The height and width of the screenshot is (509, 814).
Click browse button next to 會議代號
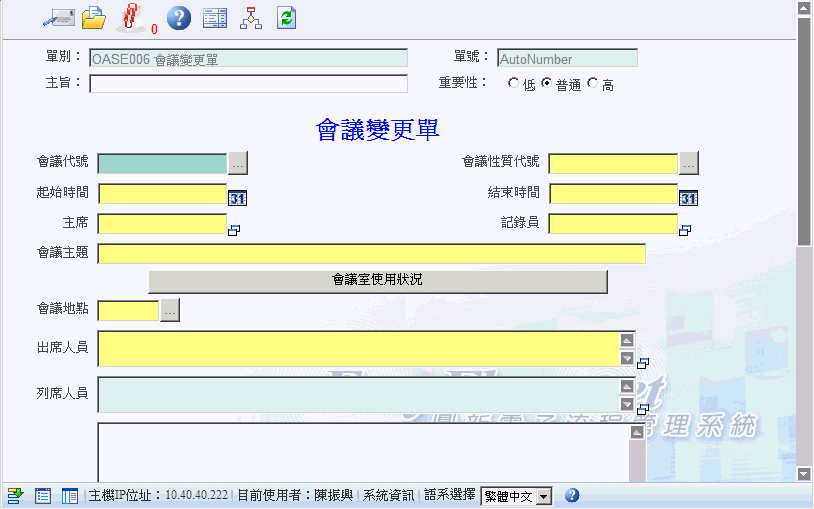tap(238, 163)
